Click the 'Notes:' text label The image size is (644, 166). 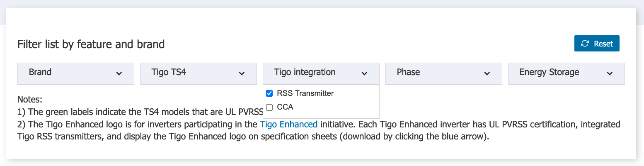(x=30, y=100)
